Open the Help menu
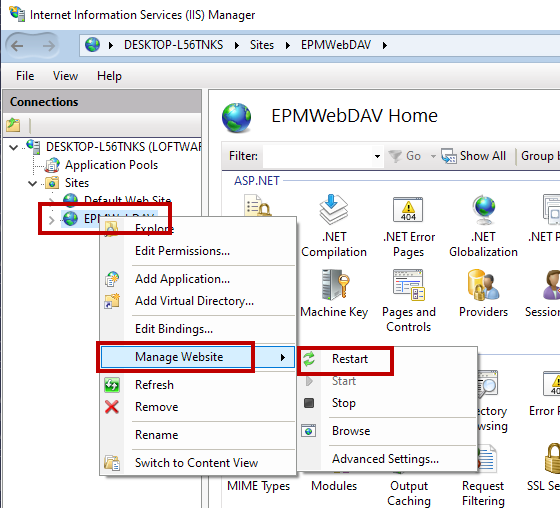Image resolution: width=560 pixels, height=508 pixels. click(x=109, y=76)
